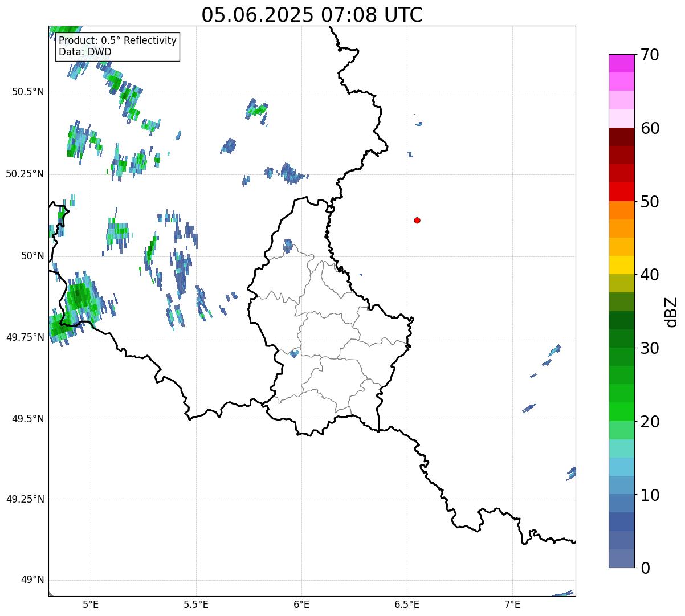Click the 'Product: 0.5° Reflectivity' label
Image resolution: width=685 pixels, height=616 pixels.
click(117, 41)
